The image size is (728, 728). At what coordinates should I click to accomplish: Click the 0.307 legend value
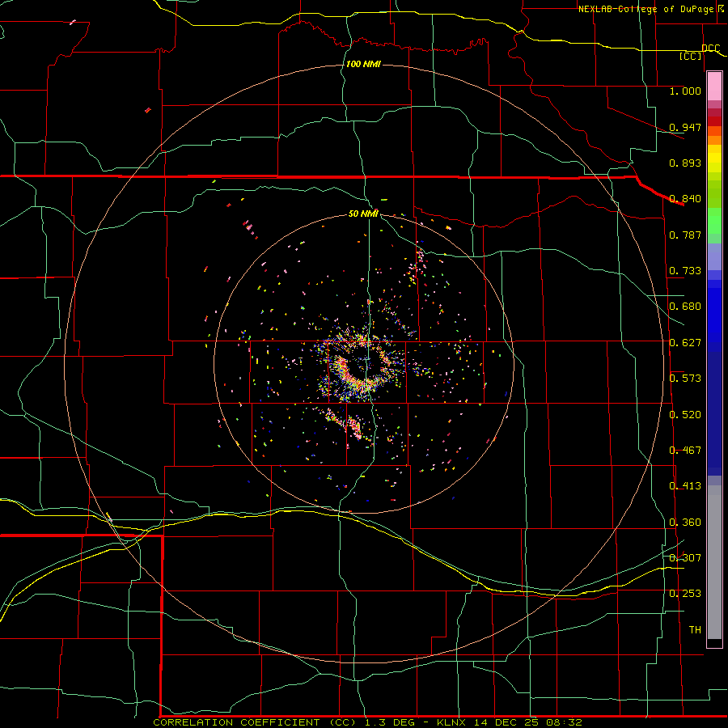click(685, 558)
